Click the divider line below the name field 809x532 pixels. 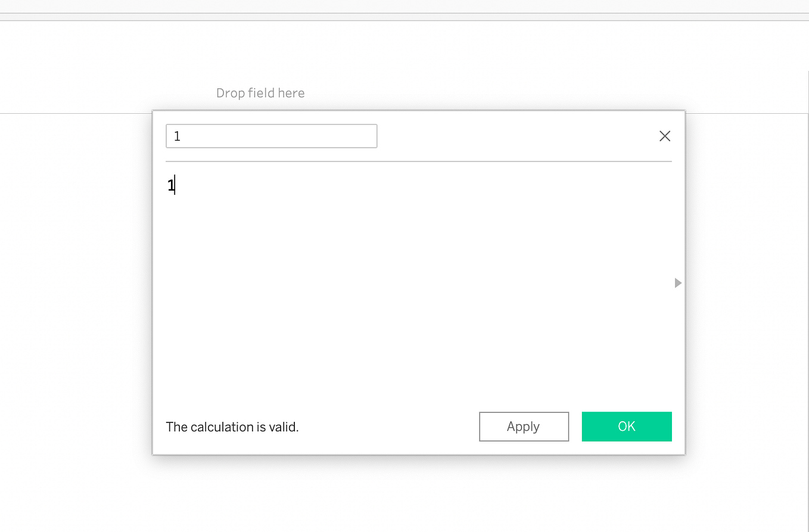click(419, 161)
